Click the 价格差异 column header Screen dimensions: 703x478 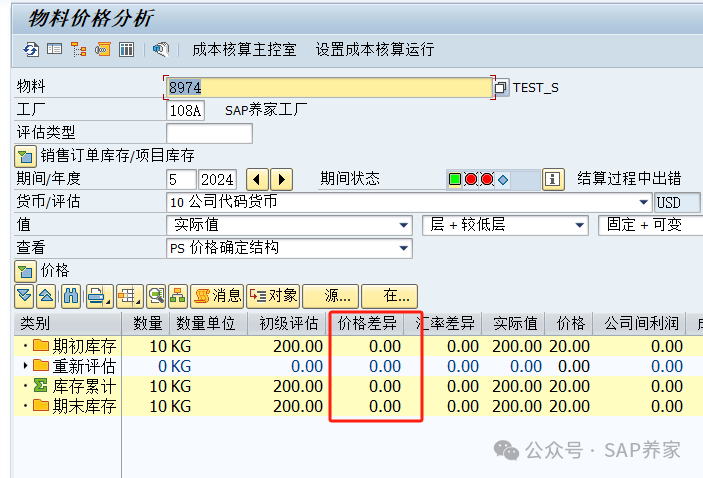pyautogui.click(x=367, y=324)
